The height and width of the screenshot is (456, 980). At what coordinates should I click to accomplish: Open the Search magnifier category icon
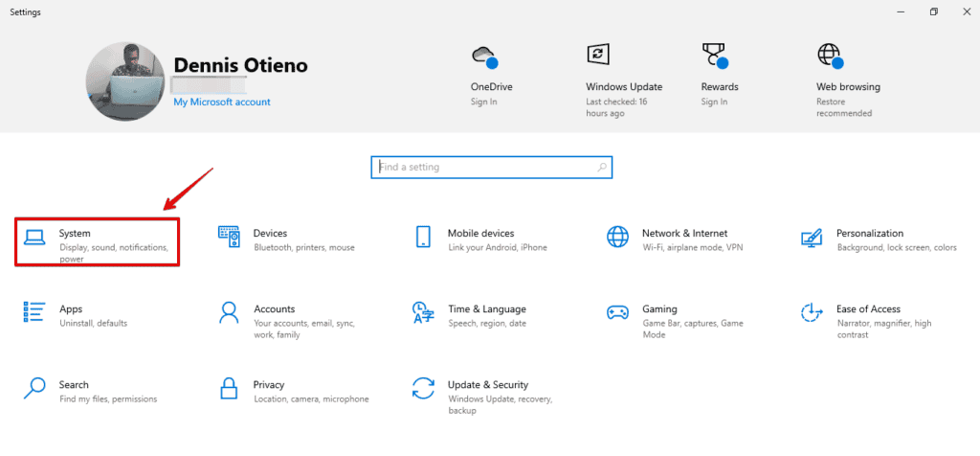(x=34, y=388)
